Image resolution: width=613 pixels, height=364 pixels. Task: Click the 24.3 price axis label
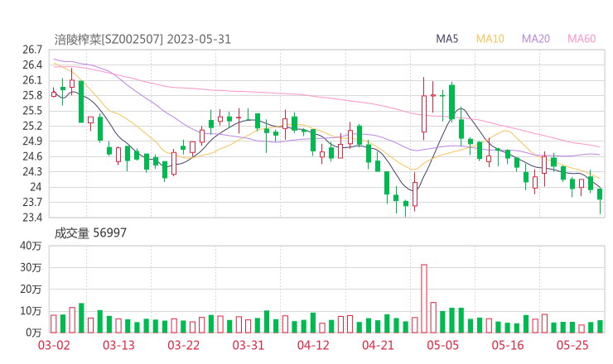32,171
